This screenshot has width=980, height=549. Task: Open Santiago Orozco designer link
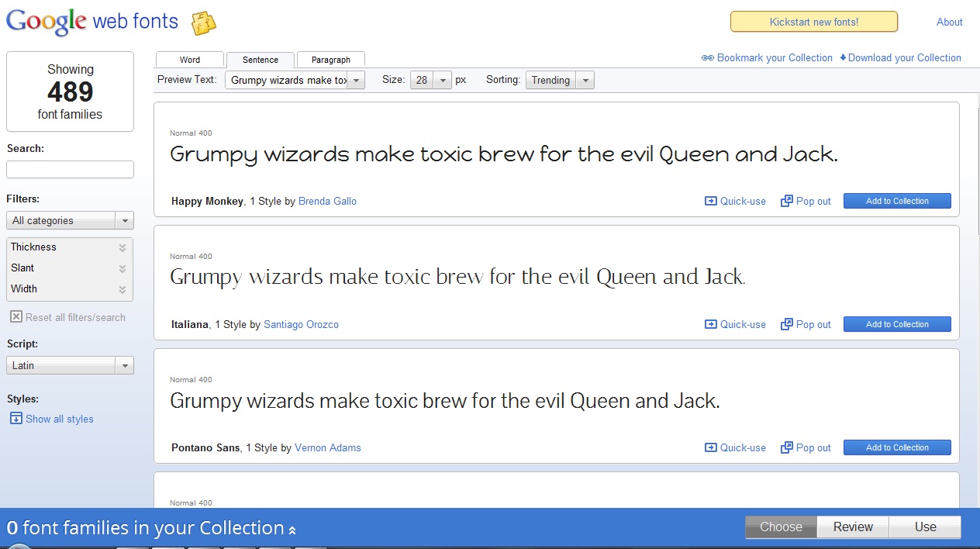pos(301,324)
